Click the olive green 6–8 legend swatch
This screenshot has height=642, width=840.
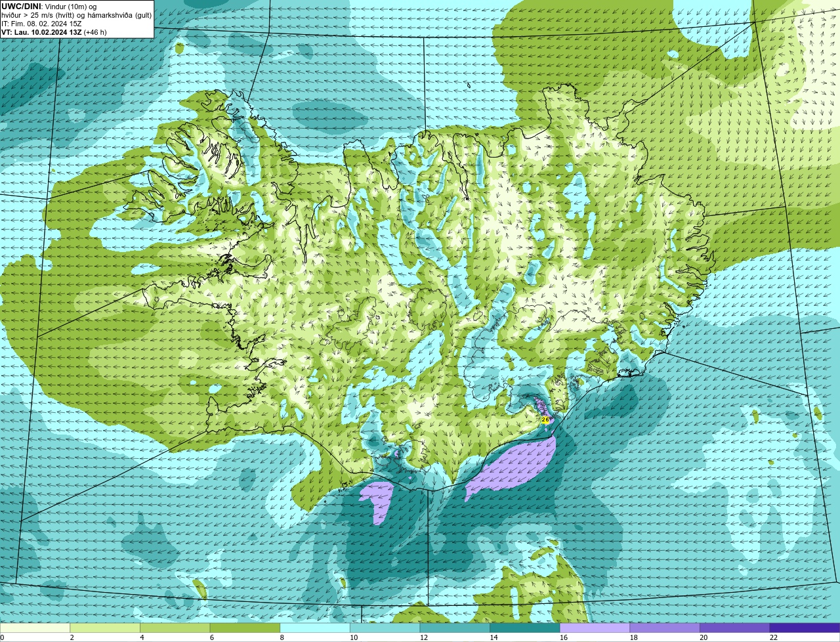click(x=245, y=628)
